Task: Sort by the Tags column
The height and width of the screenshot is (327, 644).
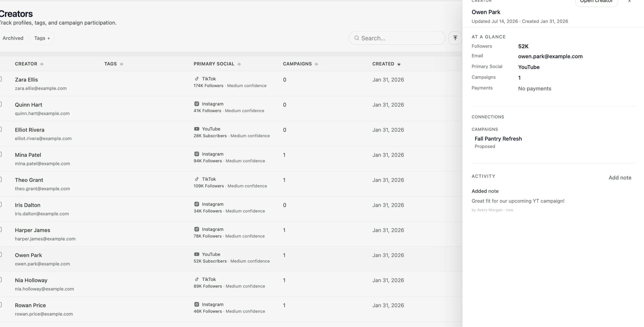Action: (114, 64)
